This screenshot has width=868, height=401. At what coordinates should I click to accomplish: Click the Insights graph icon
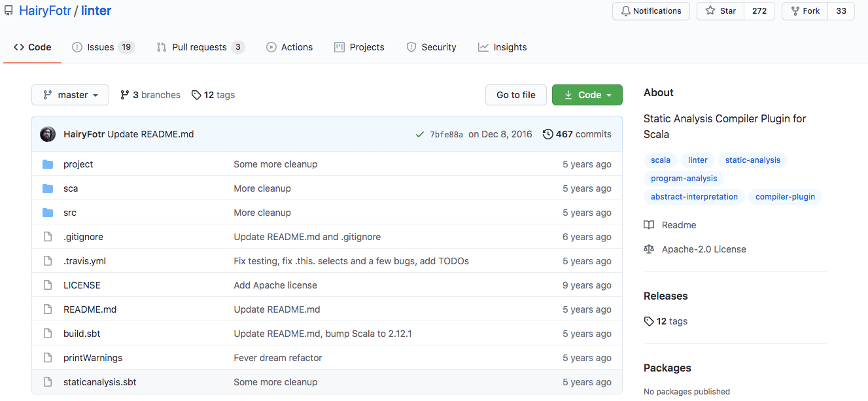click(483, 46)
